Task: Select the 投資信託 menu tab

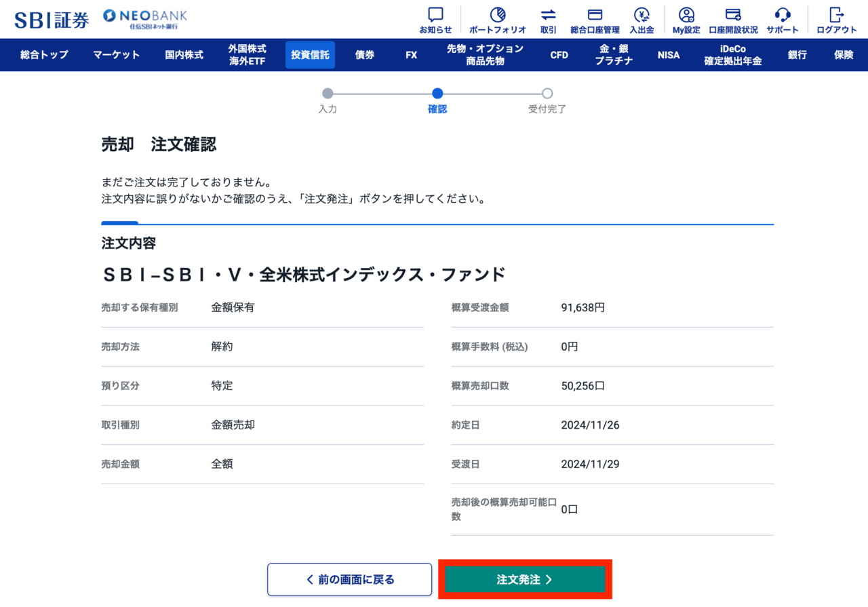Action: pos(310,55)
